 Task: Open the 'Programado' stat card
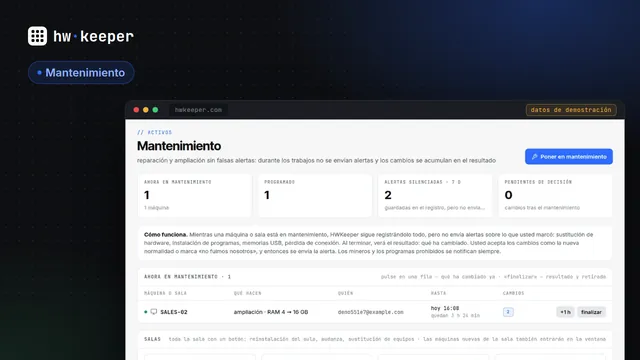click(315, 196)
